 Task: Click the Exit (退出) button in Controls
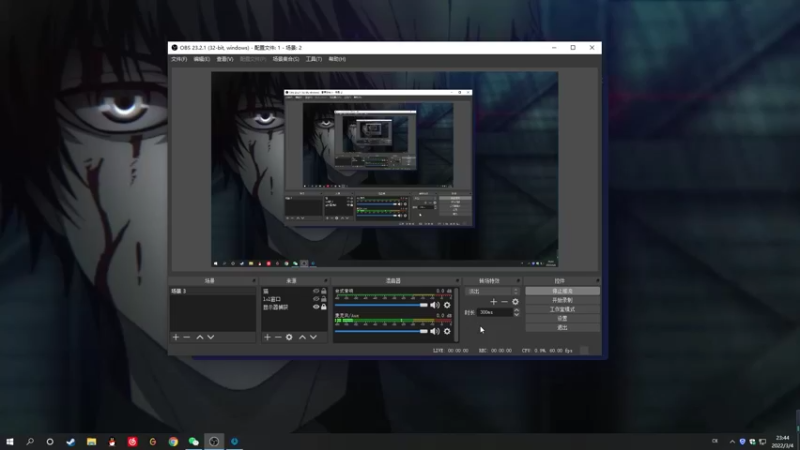coord(562,328)
